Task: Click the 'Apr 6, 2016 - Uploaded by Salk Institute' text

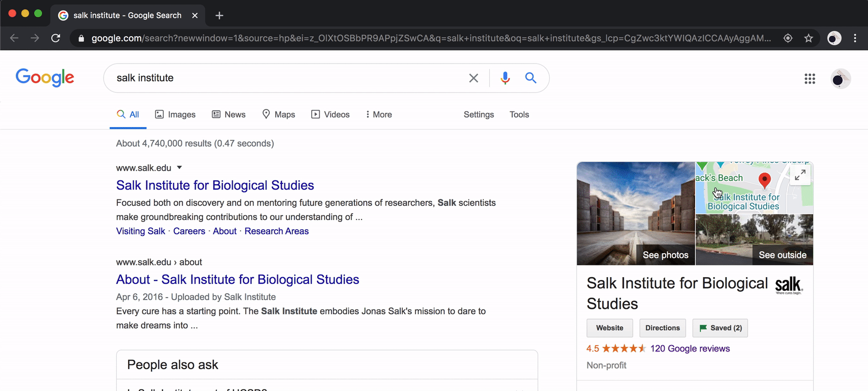Action: coord(196,297)
